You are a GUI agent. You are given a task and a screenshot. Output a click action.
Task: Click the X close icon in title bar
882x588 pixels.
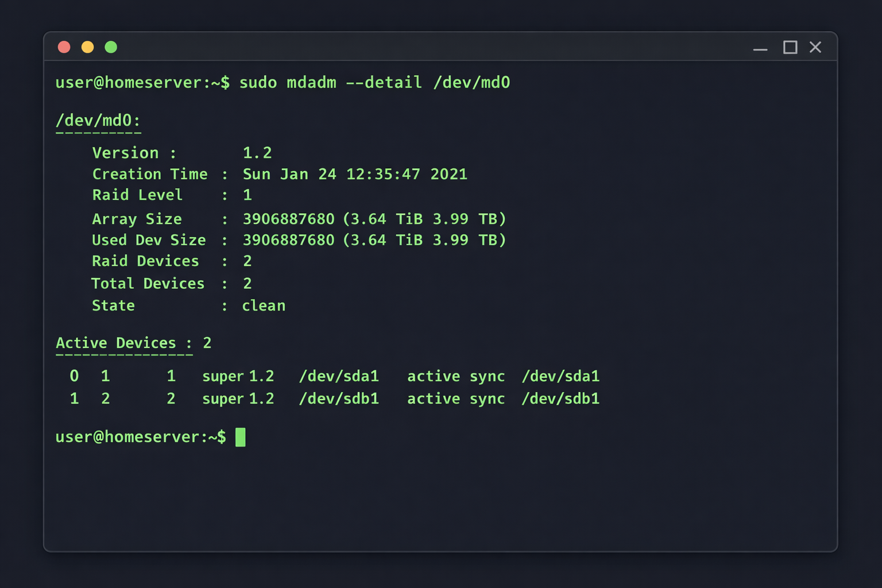coord(816,48)
